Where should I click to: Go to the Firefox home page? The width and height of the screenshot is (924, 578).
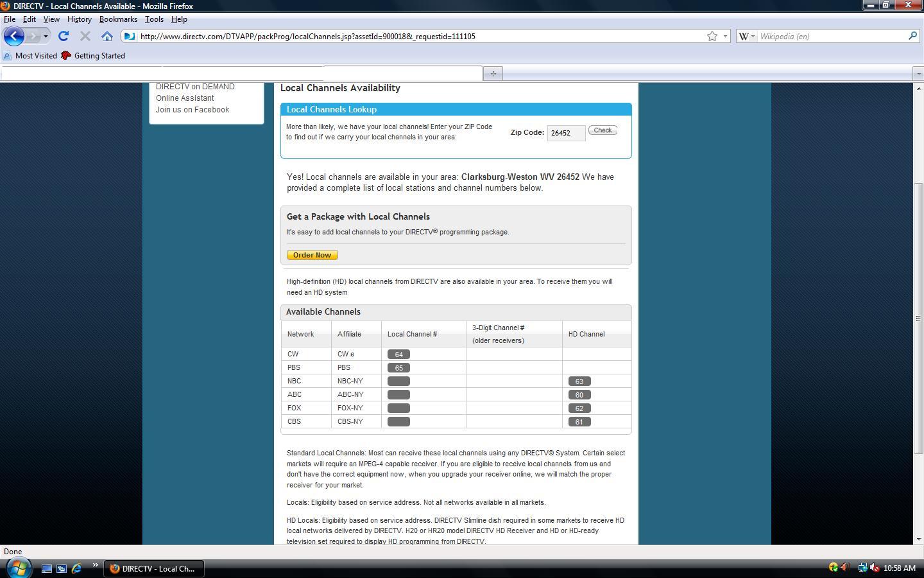(107, 37)
